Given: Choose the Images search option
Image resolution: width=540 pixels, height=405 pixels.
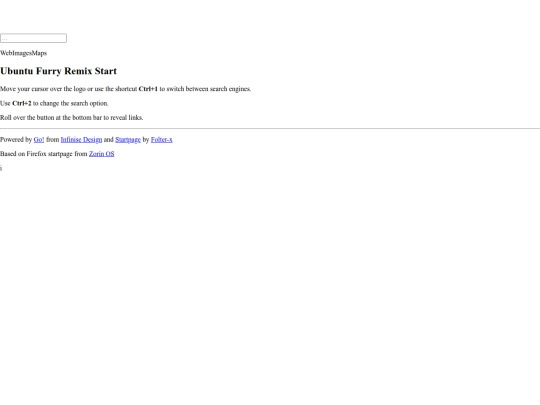Looking at the screenshot, I should coord(22,53).
